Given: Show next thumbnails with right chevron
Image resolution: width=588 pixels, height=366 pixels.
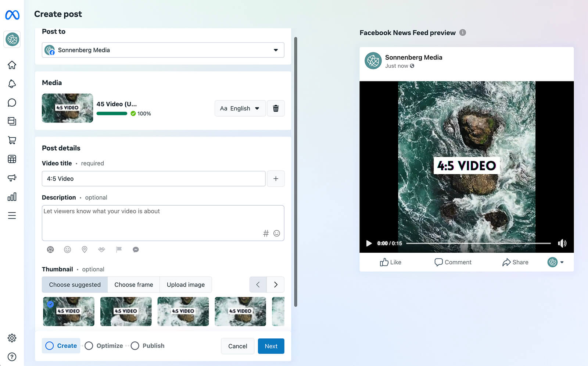Looking at the screenshot, I should (276, 285).
